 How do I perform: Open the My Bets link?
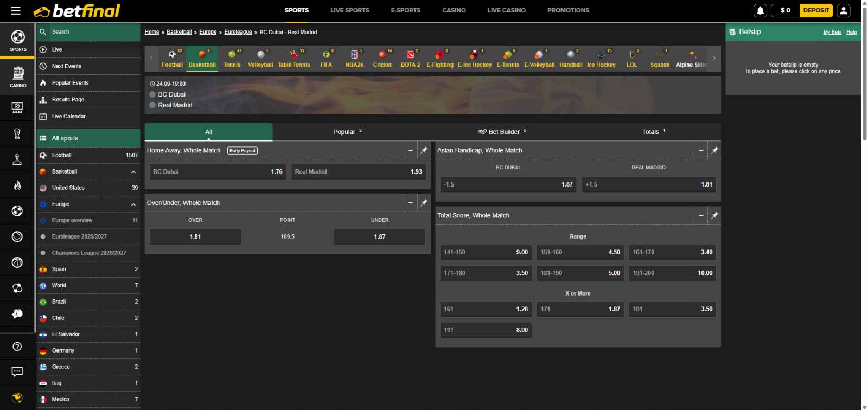(832, 33)
